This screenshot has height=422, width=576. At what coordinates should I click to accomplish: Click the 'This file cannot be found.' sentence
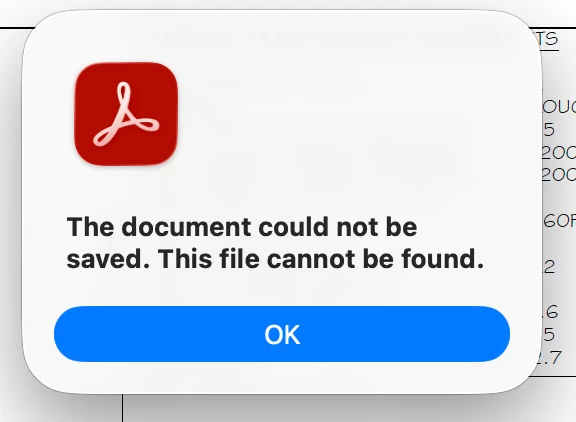321,259
